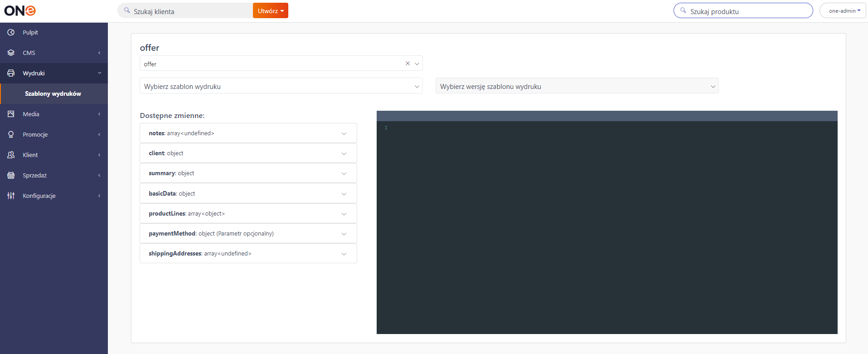Click the Wydruki printer icon

coord(11,73)
